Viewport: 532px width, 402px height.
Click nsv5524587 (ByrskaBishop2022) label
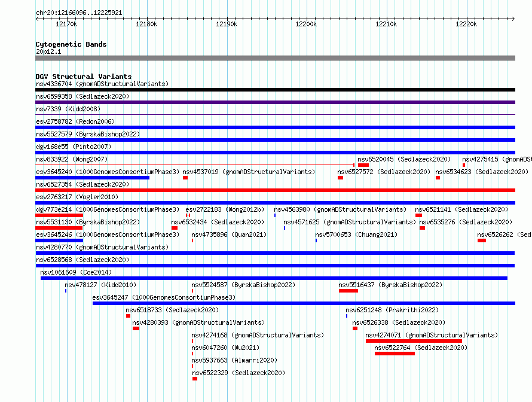click(243, 285)
